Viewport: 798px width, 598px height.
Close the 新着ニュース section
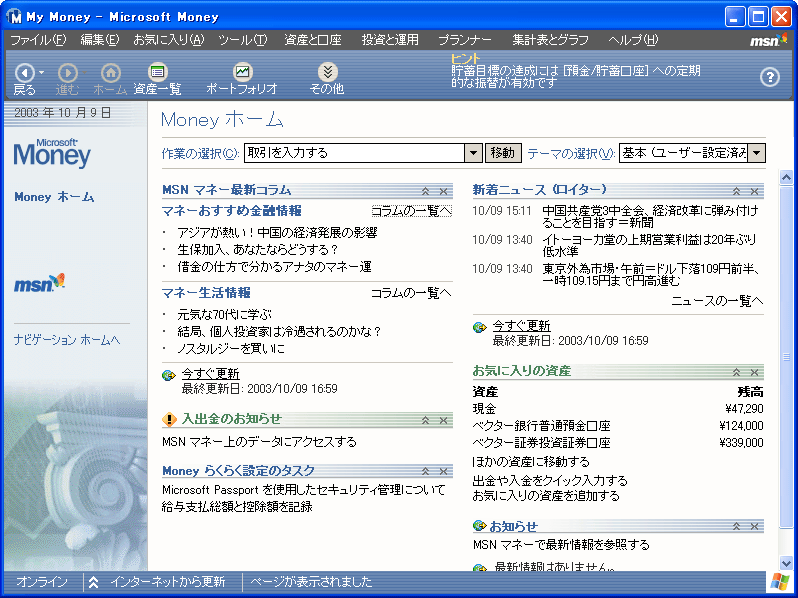coord(754,191)
